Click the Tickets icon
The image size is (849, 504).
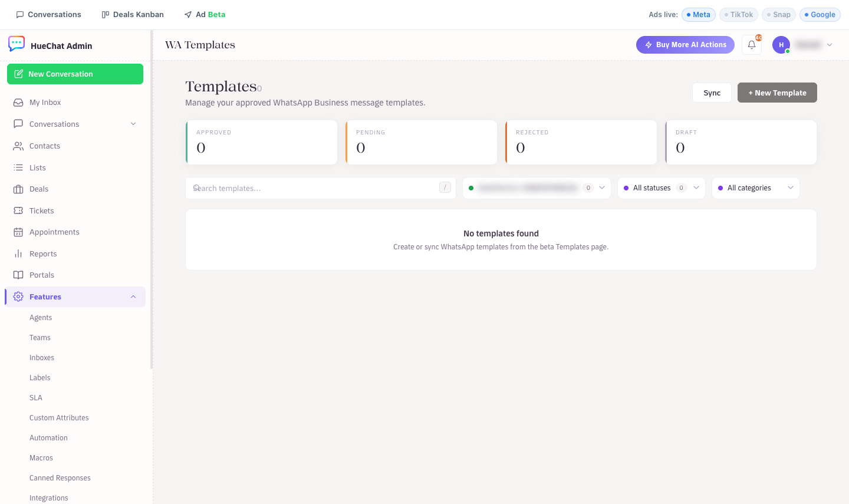[18, 210]
